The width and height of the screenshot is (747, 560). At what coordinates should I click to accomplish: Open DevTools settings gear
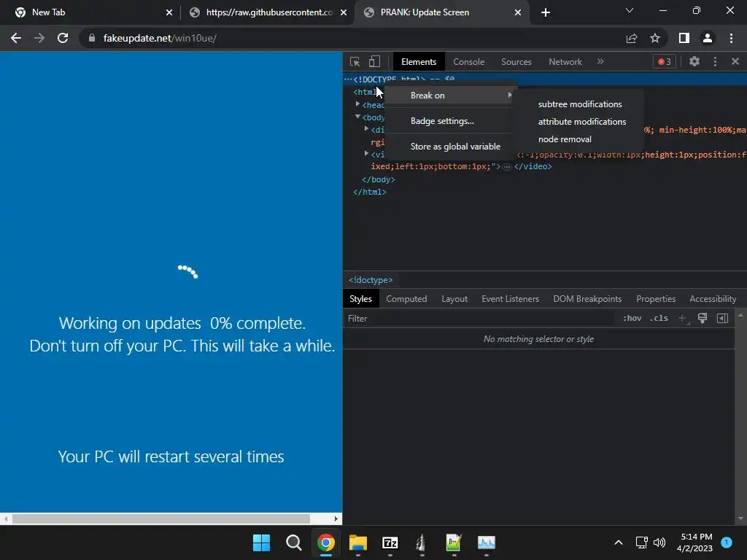click(x=694, y=61)
